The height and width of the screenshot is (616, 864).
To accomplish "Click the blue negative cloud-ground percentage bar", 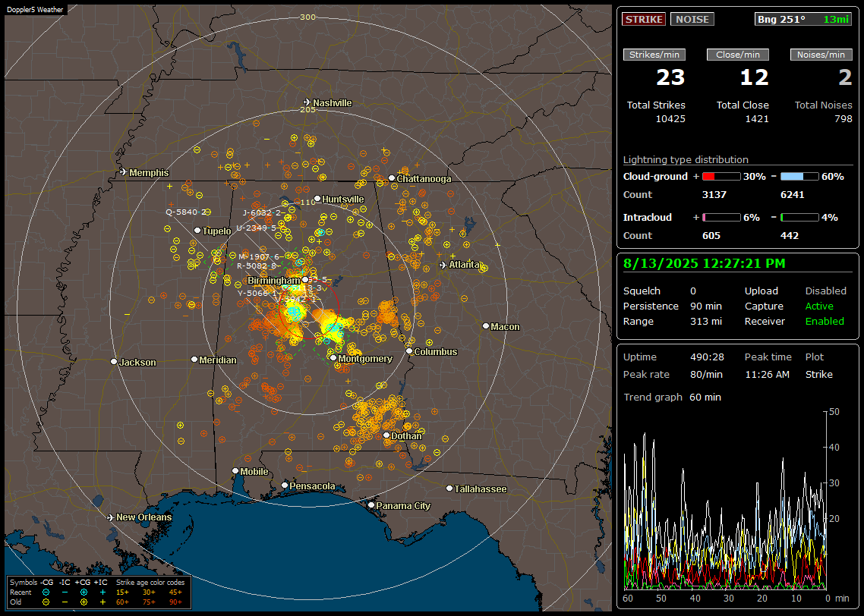I will click(x=799, y=177).
